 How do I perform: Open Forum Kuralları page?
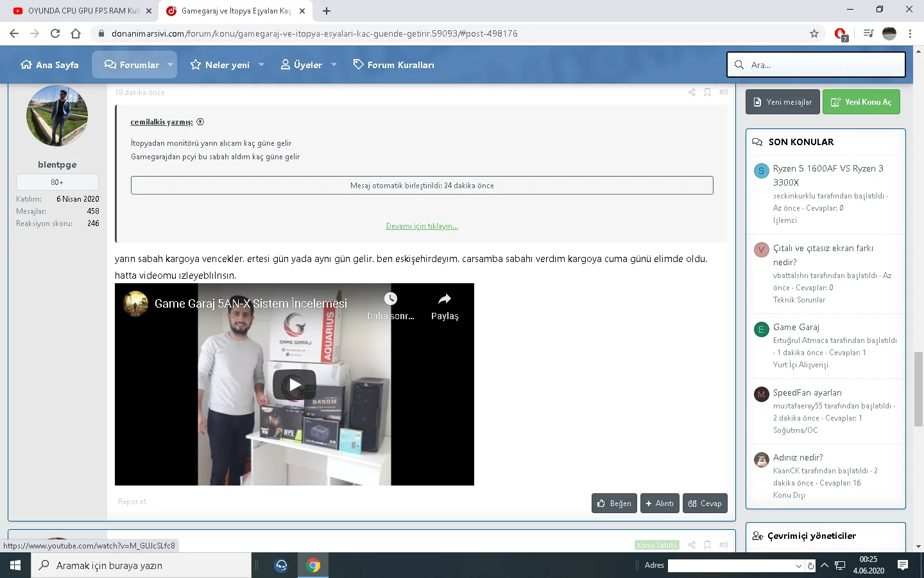coord(393,65)
